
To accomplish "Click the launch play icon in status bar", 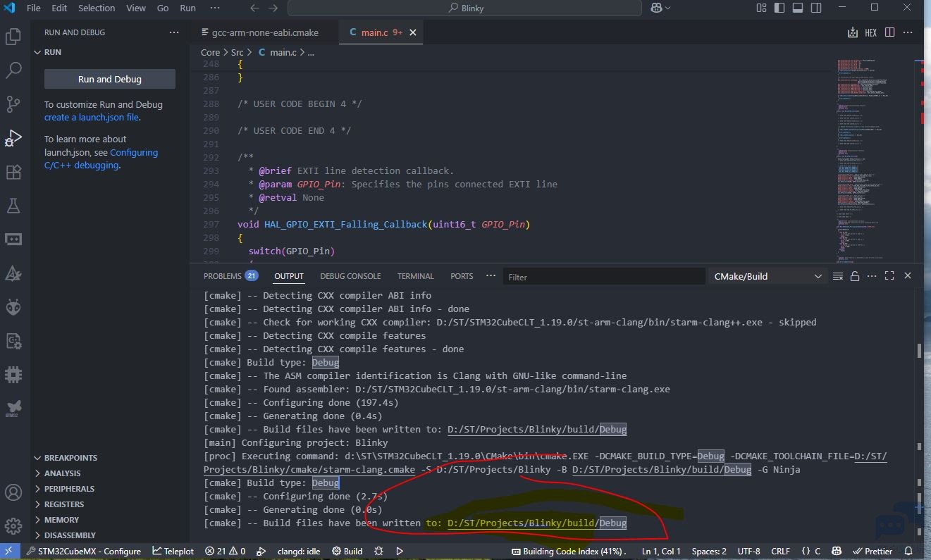I will point(400,552).
